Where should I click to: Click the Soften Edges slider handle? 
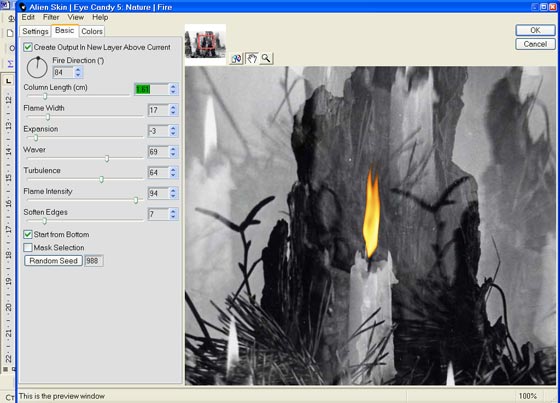pos(45,221)
